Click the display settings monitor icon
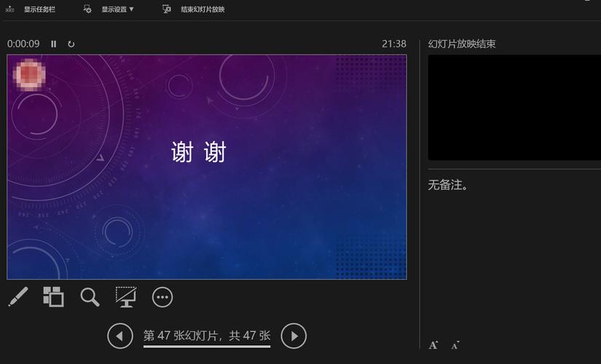Screen dimensions: 601x364 (x=87, y=9)
